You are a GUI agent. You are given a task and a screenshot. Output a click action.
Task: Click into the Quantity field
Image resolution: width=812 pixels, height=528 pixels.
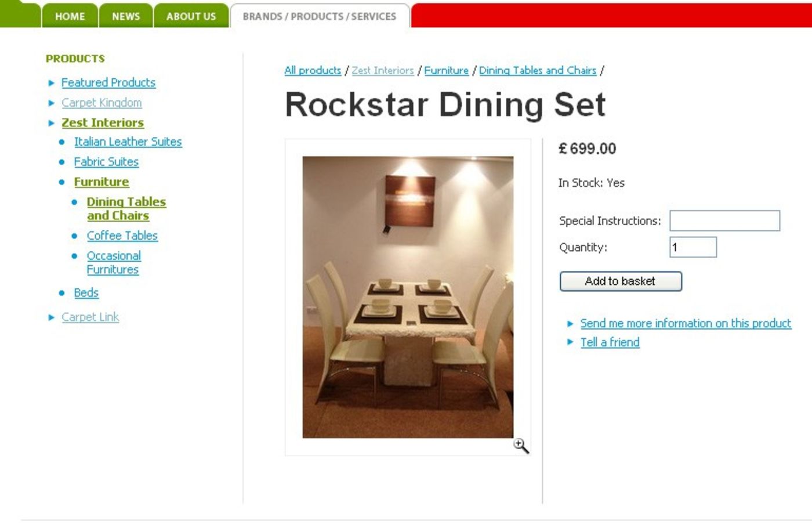pos(693,247)
